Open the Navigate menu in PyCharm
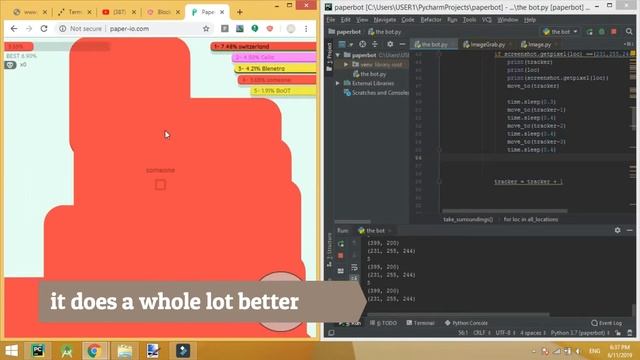The width and height of the screenshot is (640, 360). [384, 20]
